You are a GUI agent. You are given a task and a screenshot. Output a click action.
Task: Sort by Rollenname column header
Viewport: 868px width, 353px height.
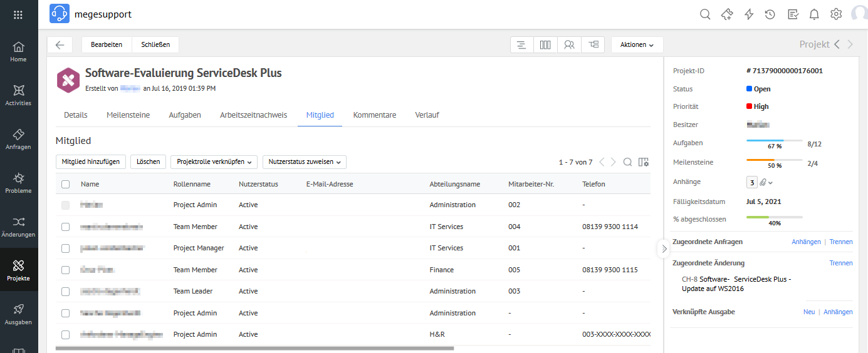tap(192, 184)
